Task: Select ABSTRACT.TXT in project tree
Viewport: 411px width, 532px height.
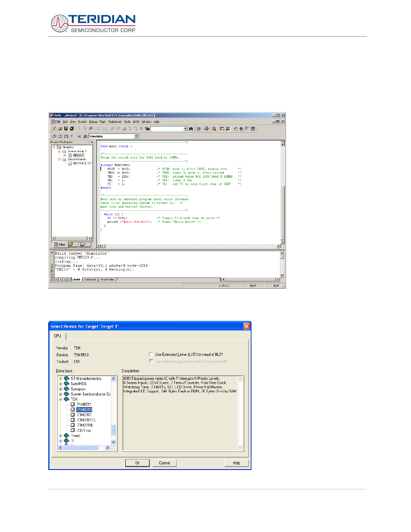Action: (82, 163)
